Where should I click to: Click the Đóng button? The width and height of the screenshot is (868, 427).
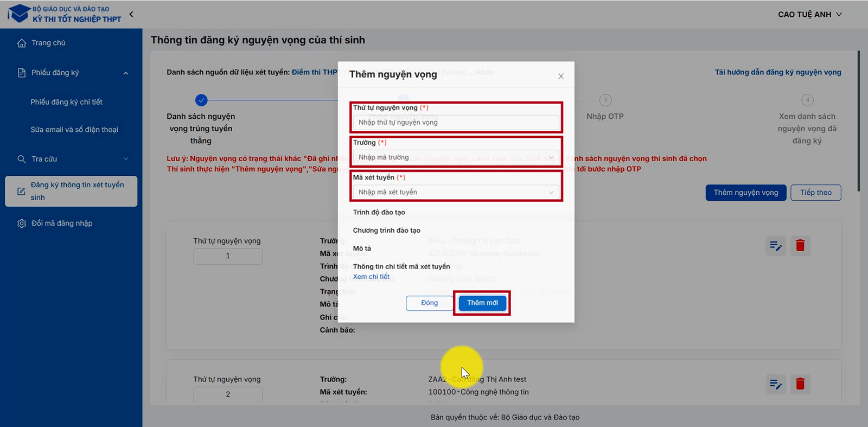(429, 303)
